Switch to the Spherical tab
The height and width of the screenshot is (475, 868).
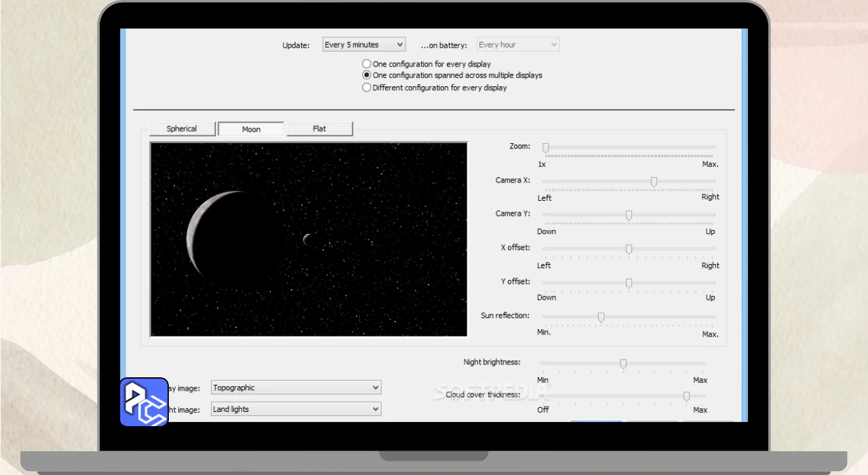pos(182,129)
